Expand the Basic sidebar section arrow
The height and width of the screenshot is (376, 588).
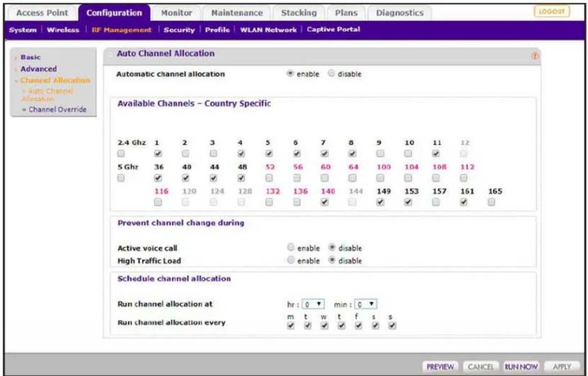coord(16,58)
